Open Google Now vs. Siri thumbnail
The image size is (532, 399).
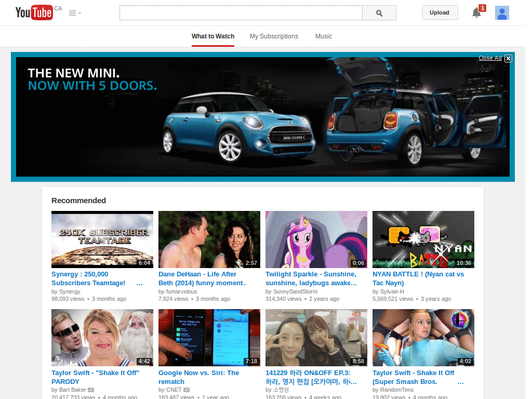209,338
